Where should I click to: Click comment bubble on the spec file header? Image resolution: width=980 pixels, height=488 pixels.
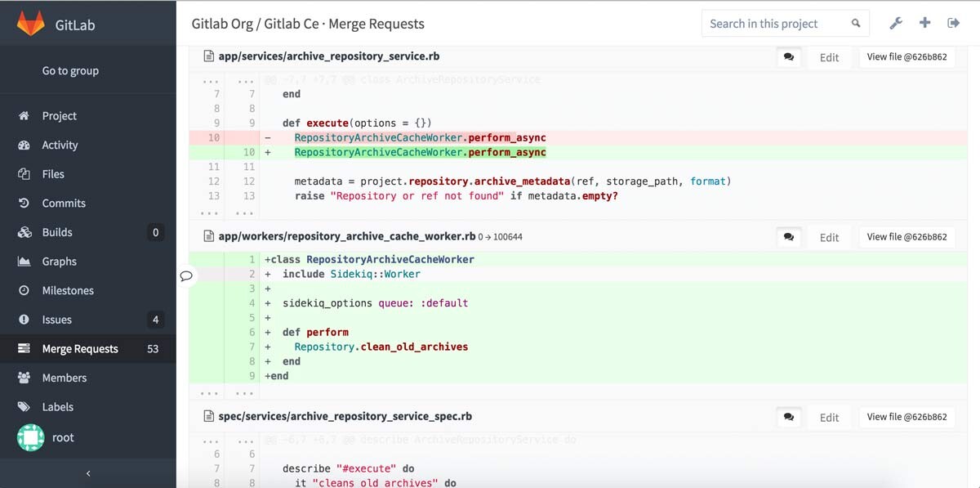pyautogui.click(x=788, y=417)
